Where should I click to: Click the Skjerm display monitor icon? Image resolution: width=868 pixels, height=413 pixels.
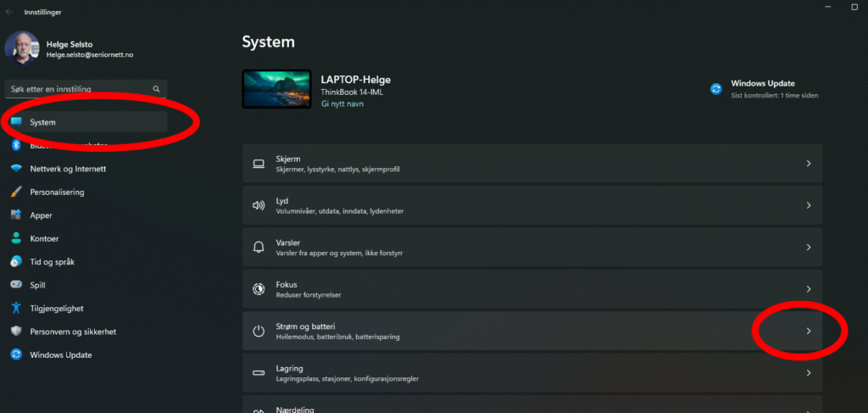pyautogui.click(x=259, y=164)
